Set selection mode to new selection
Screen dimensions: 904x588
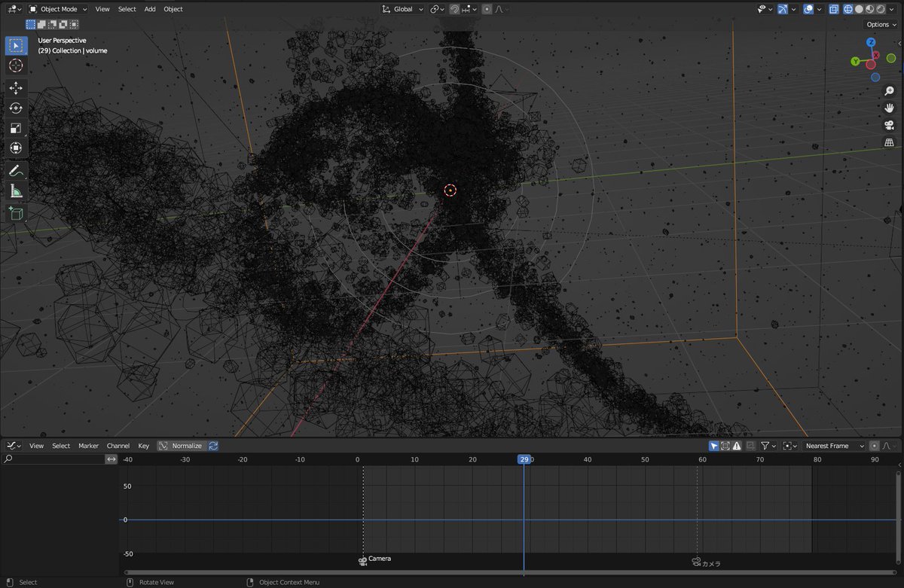pyautogui.click(x=31, y=24)
